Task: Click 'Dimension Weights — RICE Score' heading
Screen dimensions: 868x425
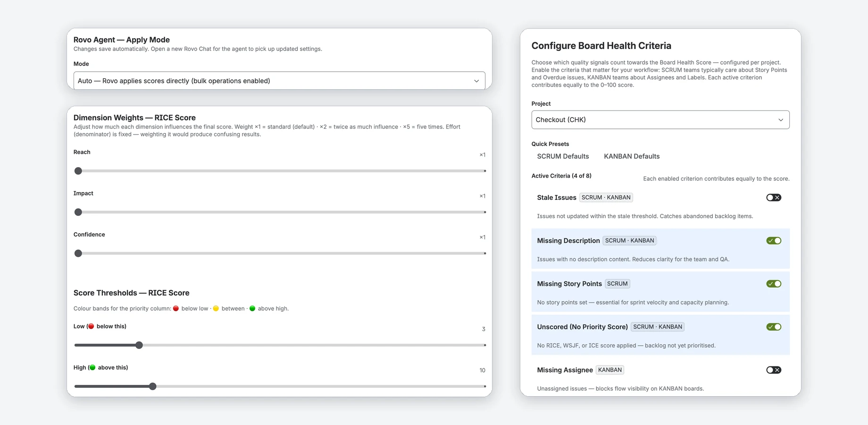Action: point(134,118)
